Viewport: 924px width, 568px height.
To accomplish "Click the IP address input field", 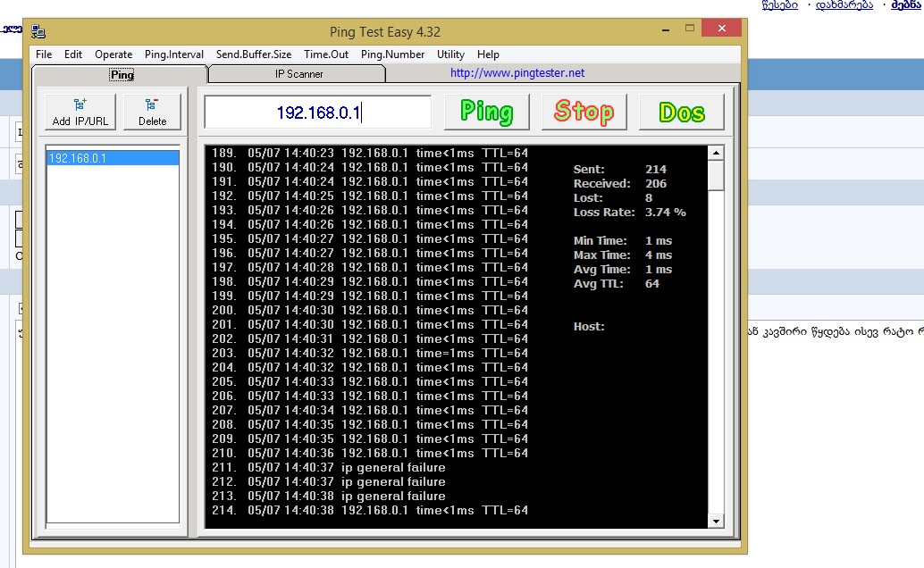I will tap(318, 113).
